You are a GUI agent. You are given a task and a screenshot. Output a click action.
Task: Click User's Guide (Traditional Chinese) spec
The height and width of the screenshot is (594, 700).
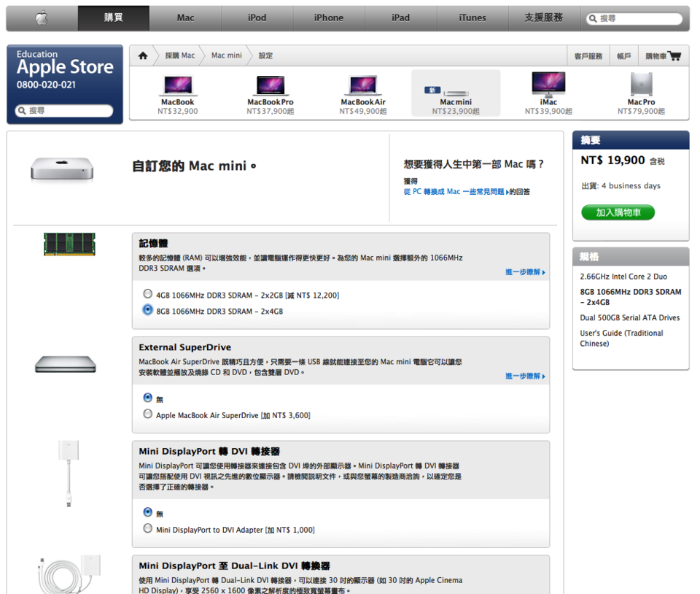pyautogui.click(x=621, y=338)
